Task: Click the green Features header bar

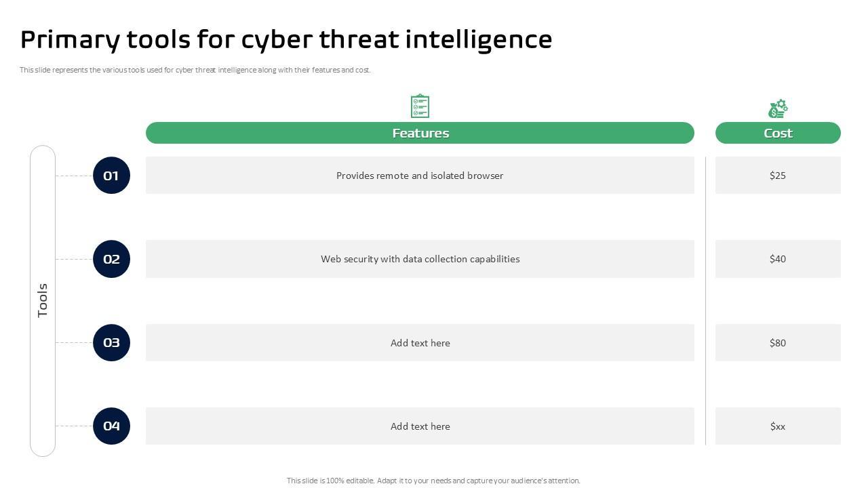Action: [x=420, y=133]
